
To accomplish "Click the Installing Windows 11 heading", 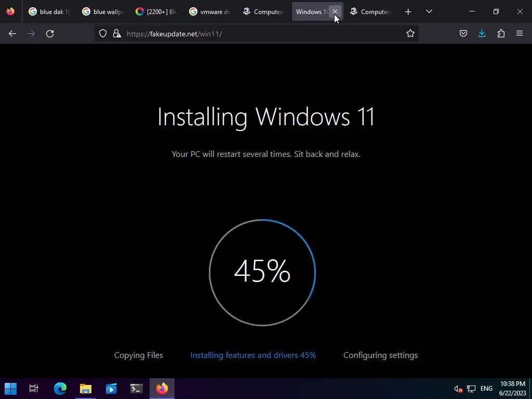I will pos(266,116).
